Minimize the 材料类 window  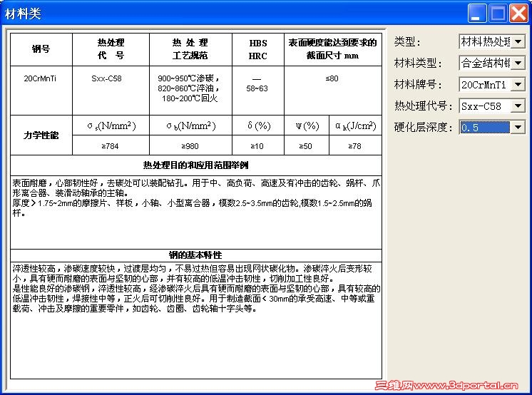(x=477, y=14)
